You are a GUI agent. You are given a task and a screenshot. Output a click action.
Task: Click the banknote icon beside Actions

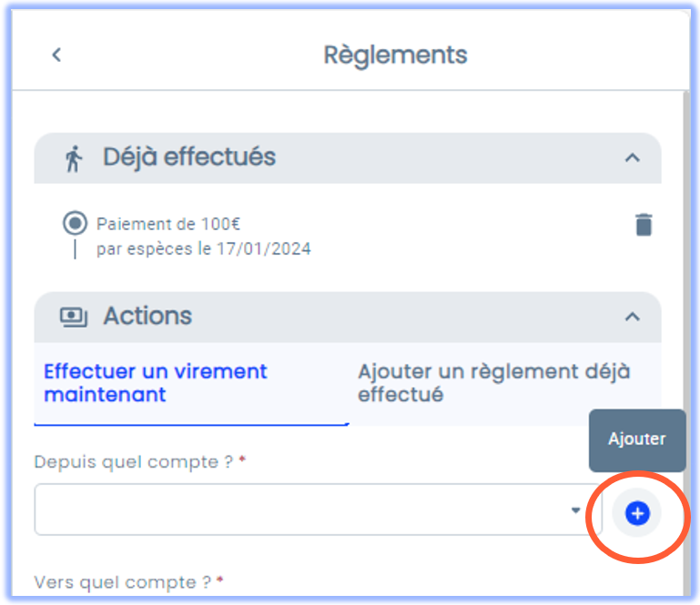(x=74, y=318)
